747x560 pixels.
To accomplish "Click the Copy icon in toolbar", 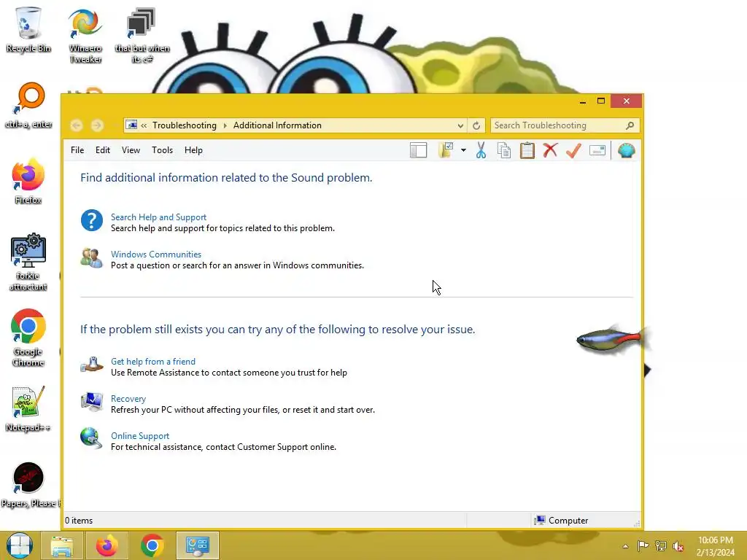I will (504, 150).
